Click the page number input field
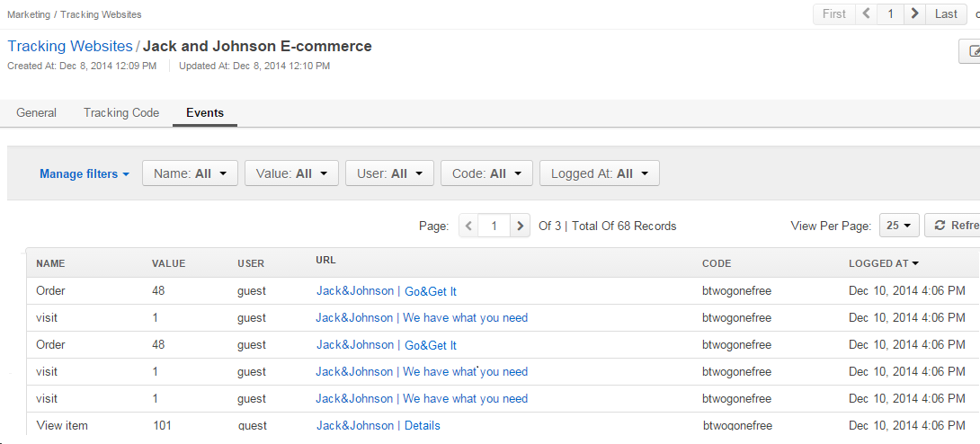 [x=494, y=226]
